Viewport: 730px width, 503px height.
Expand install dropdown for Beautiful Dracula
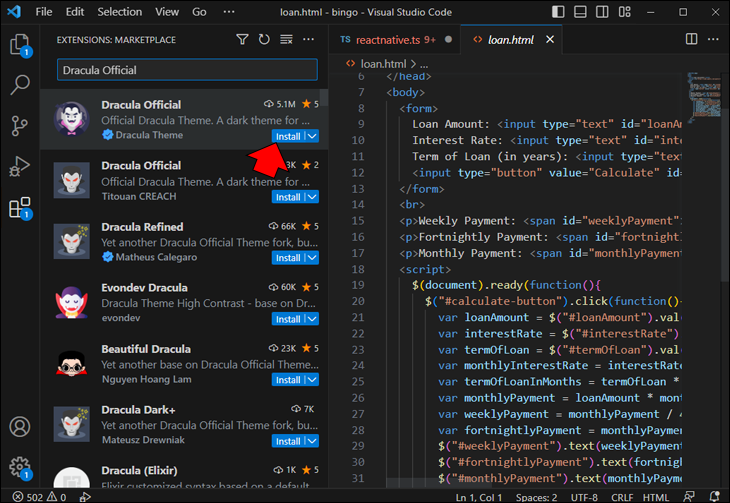312,380
